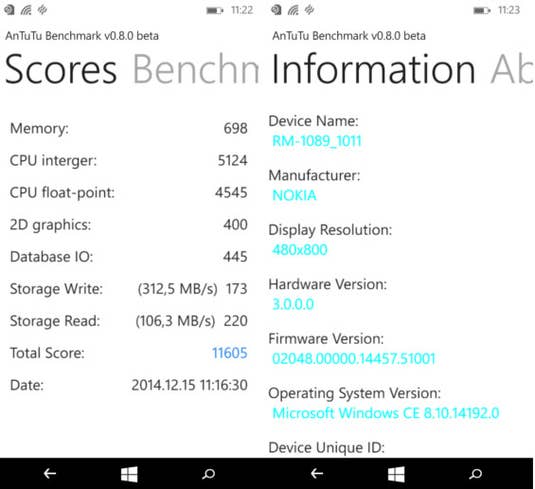Tap the AnTuTu Benchmark v0.8.0 beta title above Information
Image resolution: width=535 pixels, height=489 pixels.
coord(349,36)
